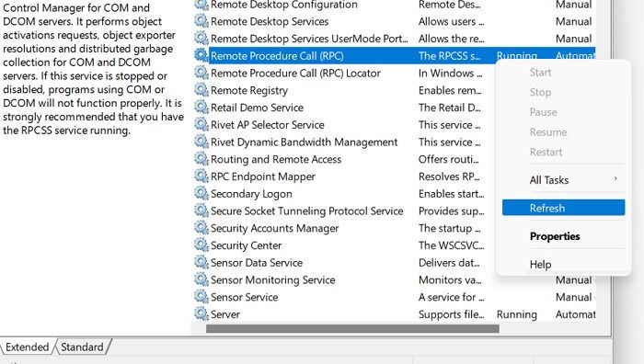644x364 pixels.
Task: Select the Security Accounts Manager service row
Action: click(x=274, y=228)
